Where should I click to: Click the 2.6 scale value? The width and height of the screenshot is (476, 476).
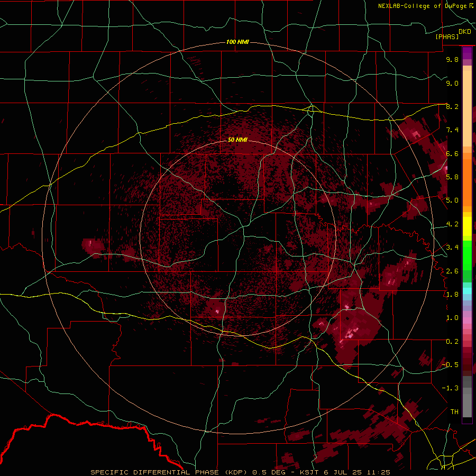[x=452, y=271]
